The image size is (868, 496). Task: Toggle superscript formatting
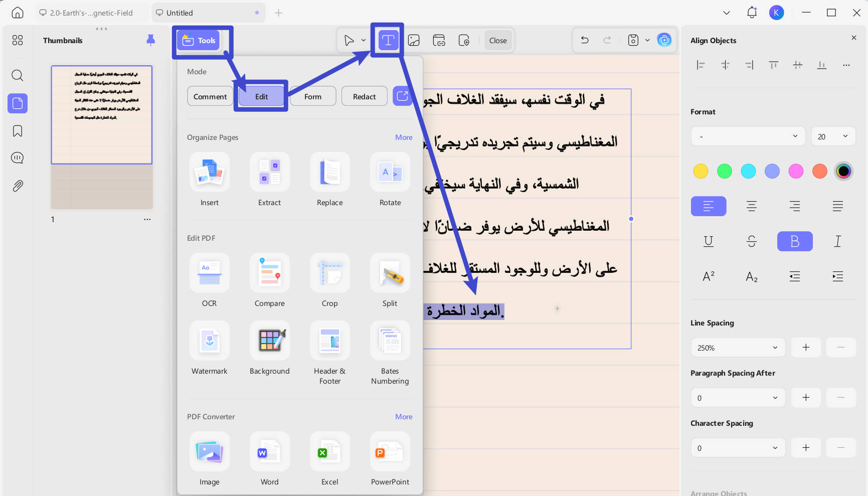[x=709, y=276]
